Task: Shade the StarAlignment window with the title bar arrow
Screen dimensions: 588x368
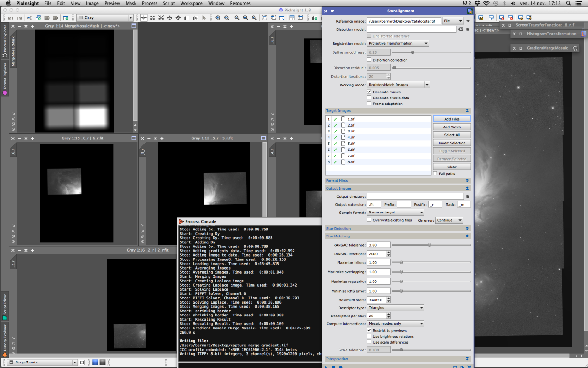Action: point(332,11)
